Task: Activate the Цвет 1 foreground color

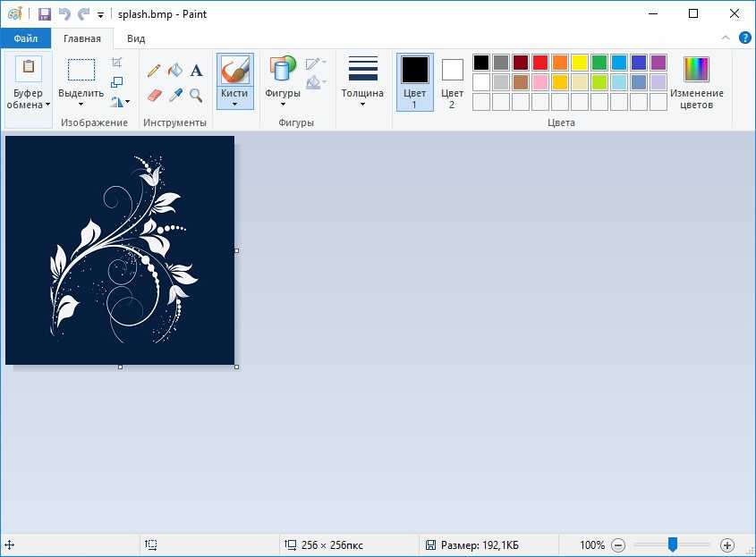Action: pyautogui.click(x=414, y=81)
